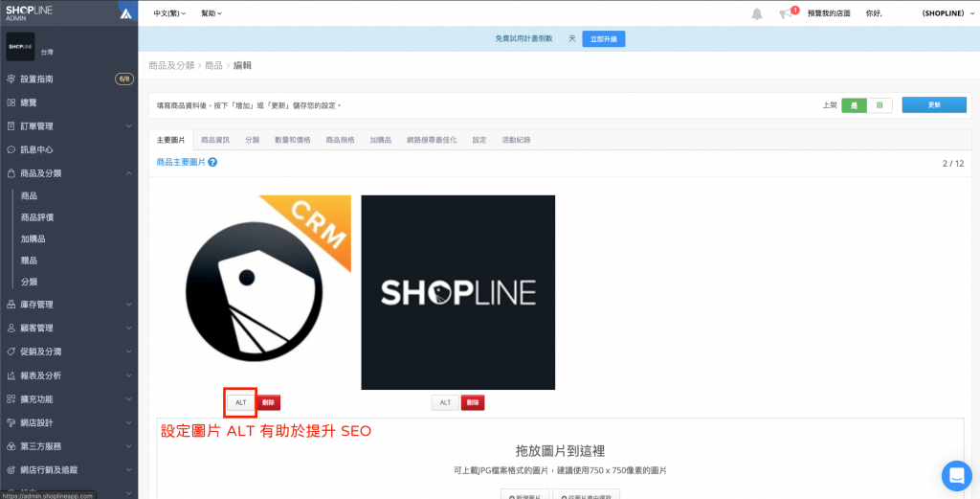This screenshot has width=980, height=499.
Task: Open 商品評價 in the sidebar
Action: 37,217
